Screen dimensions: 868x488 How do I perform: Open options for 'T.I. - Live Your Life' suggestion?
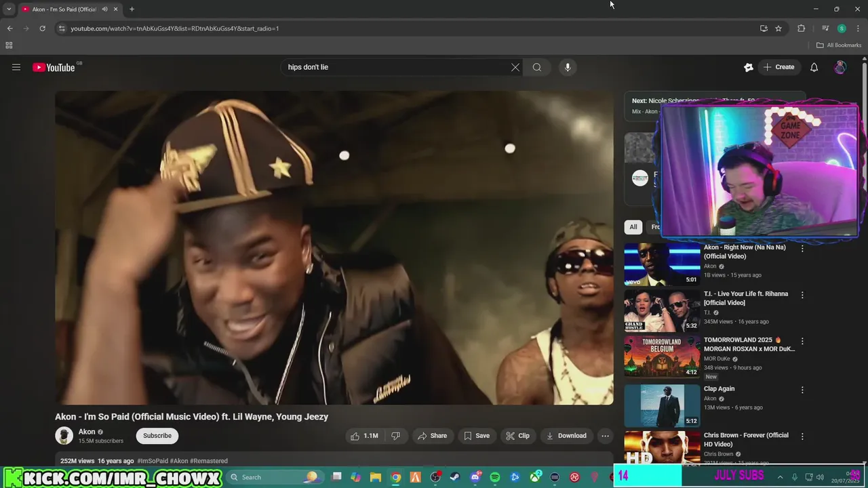pyautogui.click(x=802, y=295)
